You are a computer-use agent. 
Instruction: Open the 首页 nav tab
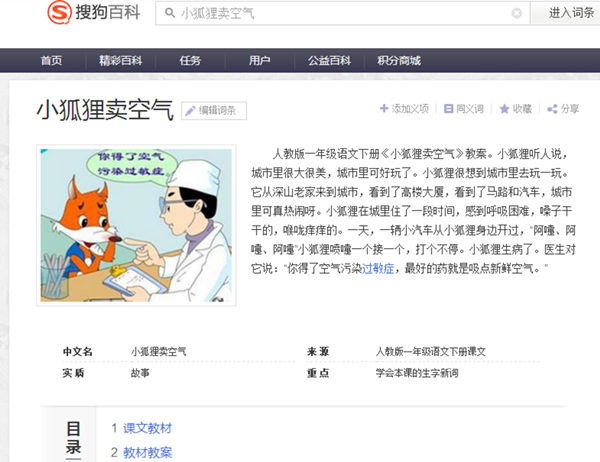coord(51,60)
